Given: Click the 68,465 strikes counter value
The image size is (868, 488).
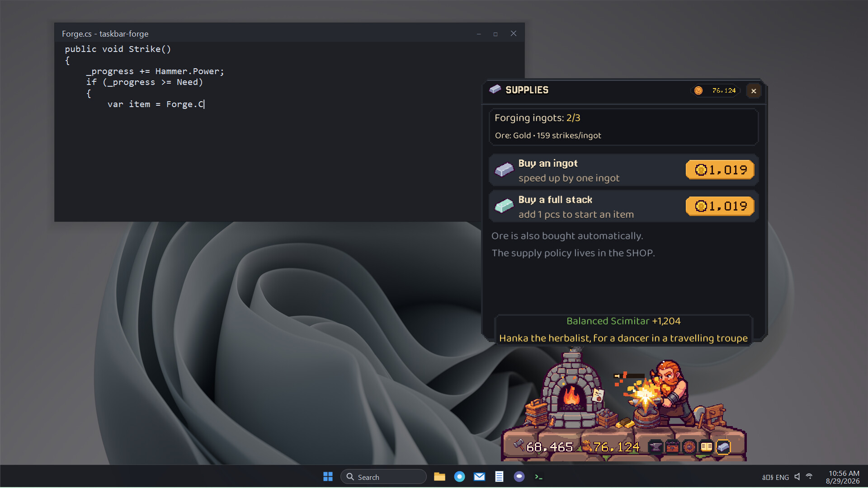Looking at the screenshot, I should click(x=550, y=447).
